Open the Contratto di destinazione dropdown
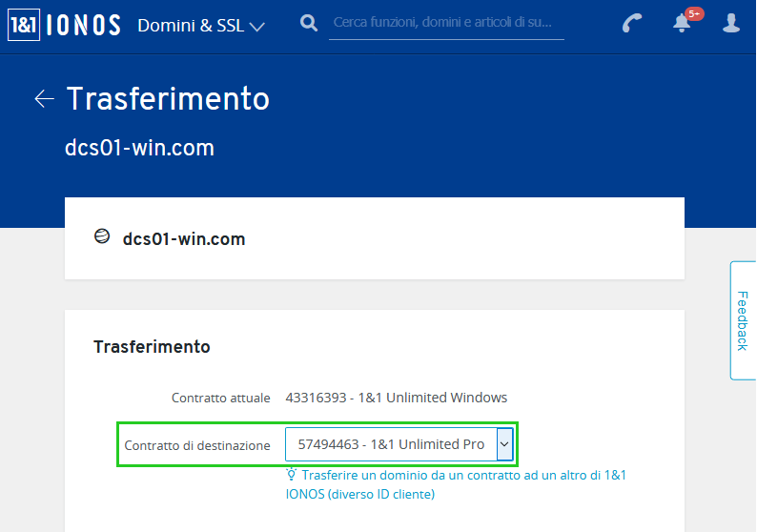The image size is (757, 532). (399, 444)
